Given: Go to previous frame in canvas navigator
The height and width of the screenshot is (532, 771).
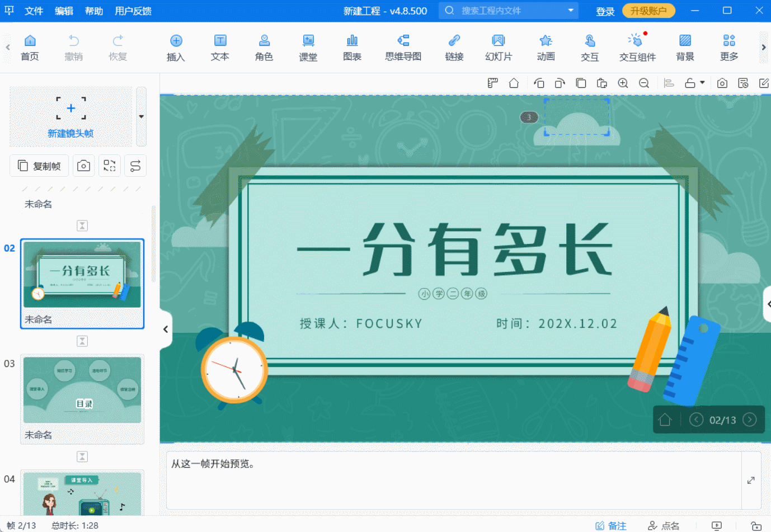Looking at the screenshot, I should pyautogui.click(x=696, y=420).
